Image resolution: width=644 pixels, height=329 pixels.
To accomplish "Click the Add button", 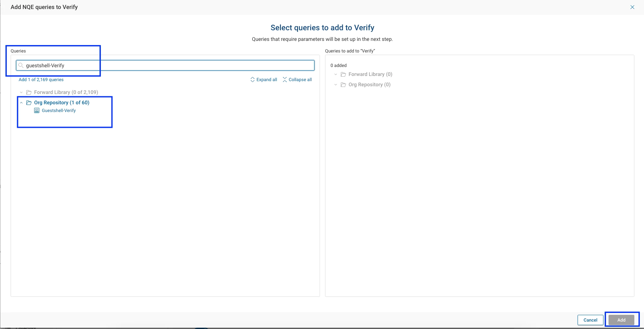I will [x=621, y=320].
